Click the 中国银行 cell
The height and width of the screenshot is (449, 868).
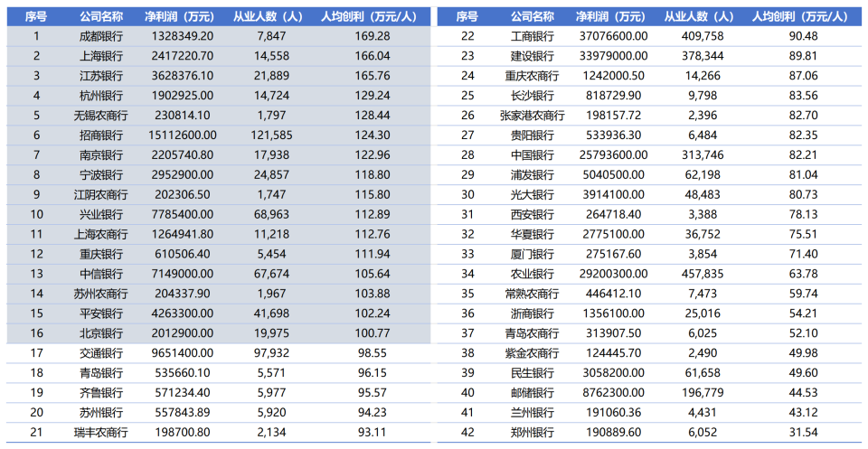tap(532, 154)
